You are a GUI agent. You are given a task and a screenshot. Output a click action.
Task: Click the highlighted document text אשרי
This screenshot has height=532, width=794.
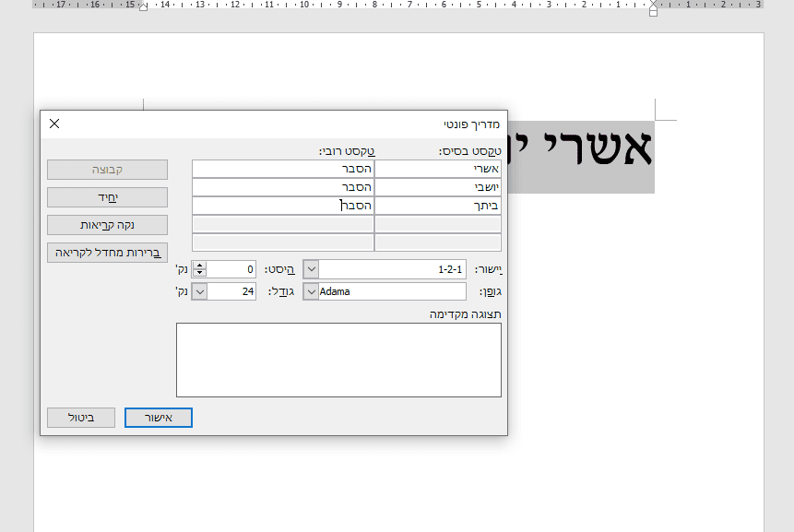(x=598, y=148)
